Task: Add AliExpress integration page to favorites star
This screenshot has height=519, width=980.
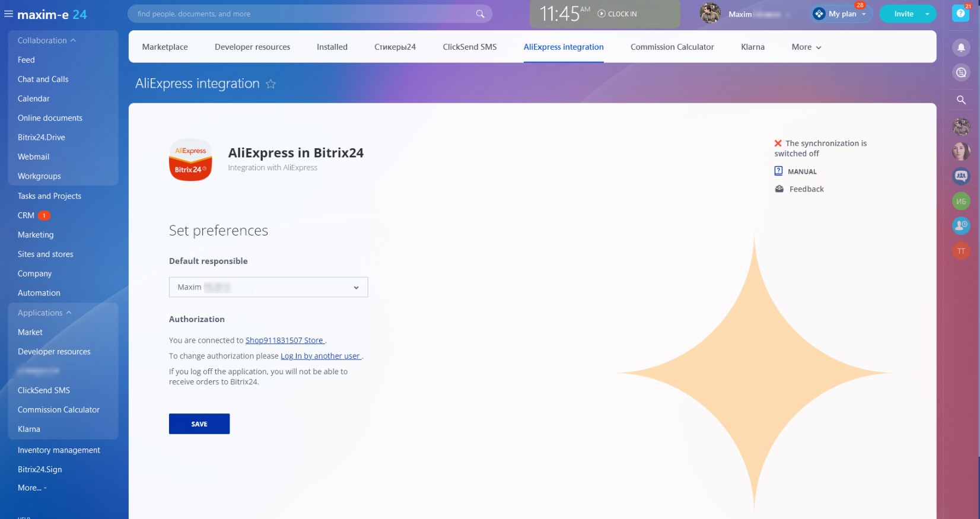Action: pos(271,84)
